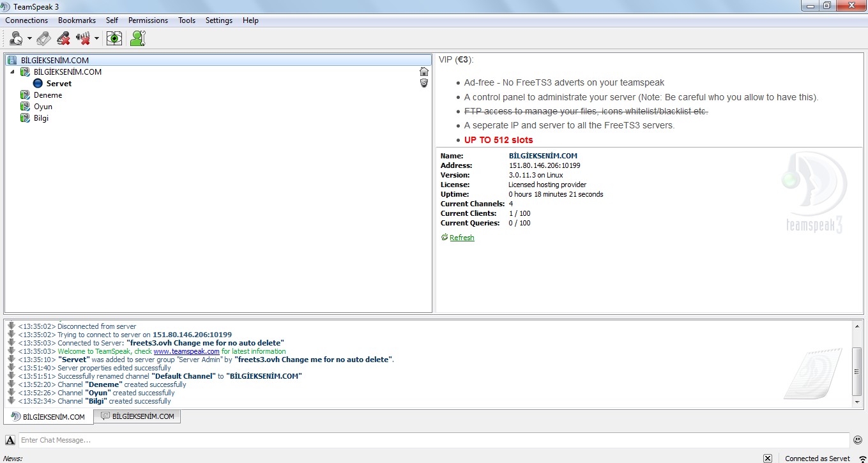The height and width of the screenshot is (463, 868).
Task: Click the red UP TO 512 slots text
Action: point(498,140)
